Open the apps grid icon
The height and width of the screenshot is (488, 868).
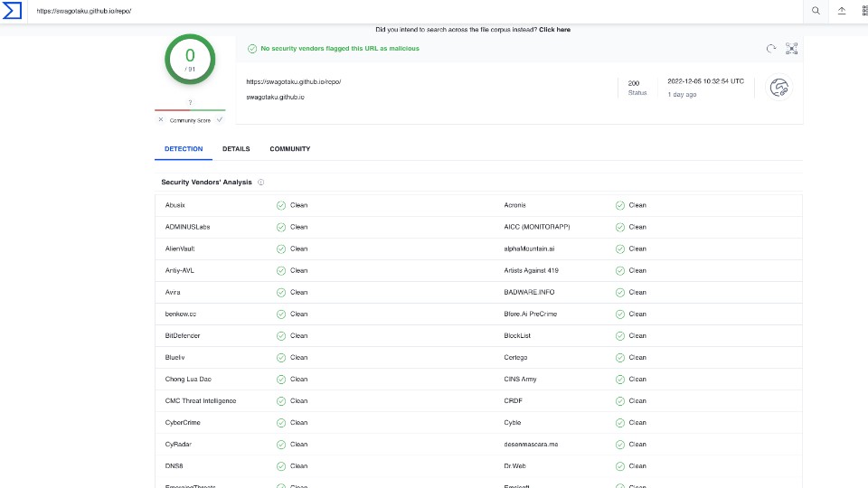pyautogui.click(x=864, y=11)
